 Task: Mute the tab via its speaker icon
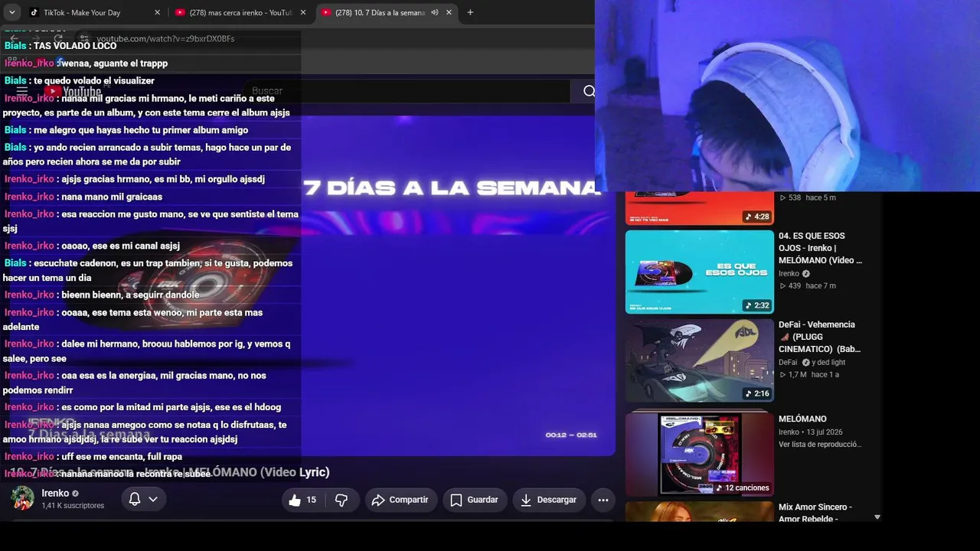click(435, 12)
